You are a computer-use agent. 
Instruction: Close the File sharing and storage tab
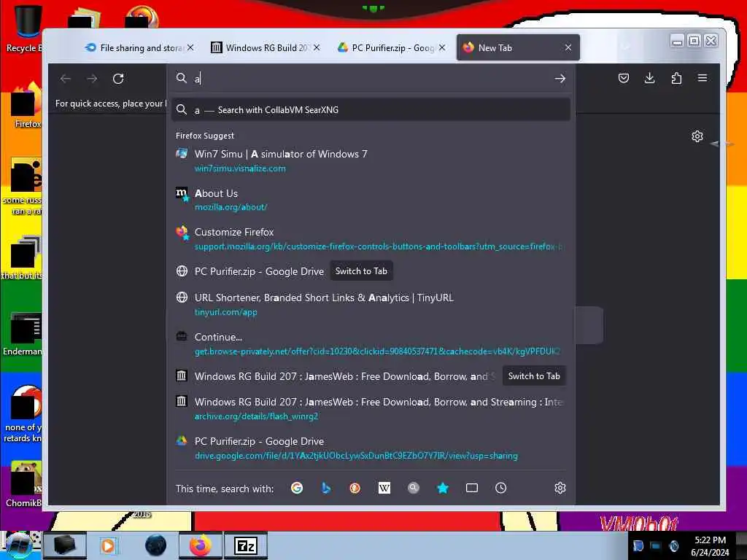(x=190, y=47)
